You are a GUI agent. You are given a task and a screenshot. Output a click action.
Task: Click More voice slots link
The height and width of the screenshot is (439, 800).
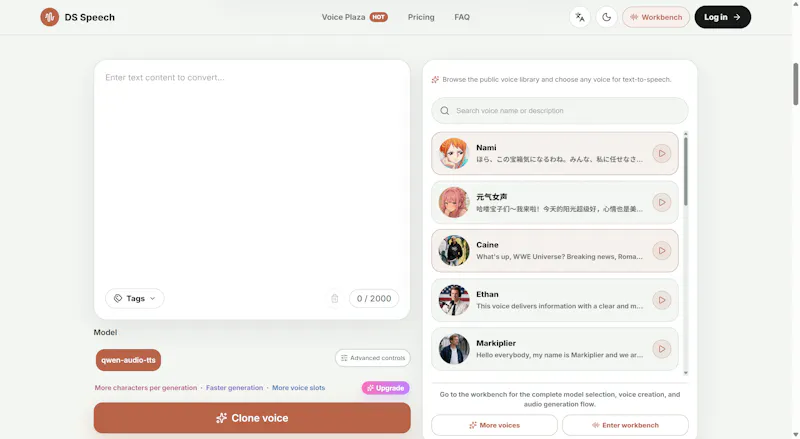click(298, 388)
